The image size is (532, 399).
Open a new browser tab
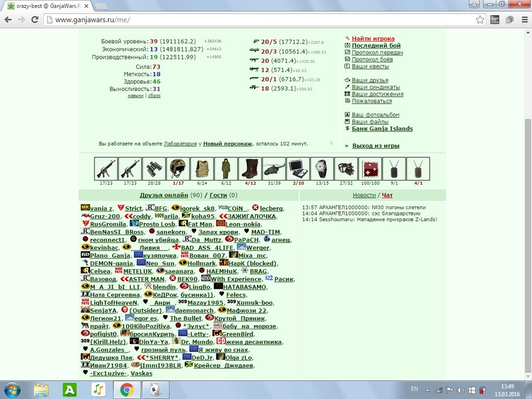pos(101,6)
